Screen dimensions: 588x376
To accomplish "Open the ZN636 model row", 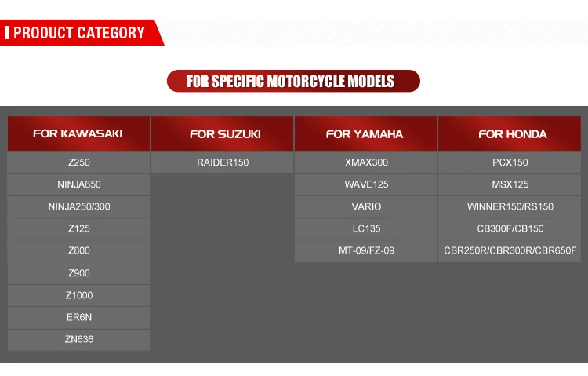I will (78, 339).
